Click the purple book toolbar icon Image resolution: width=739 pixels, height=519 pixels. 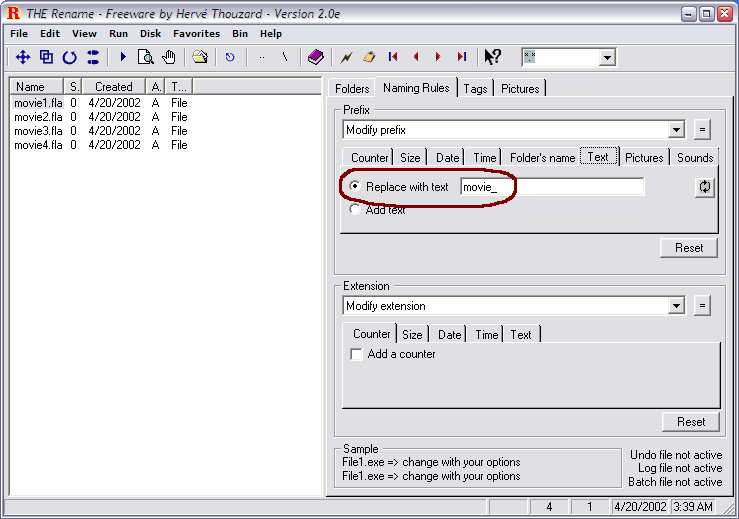click(315, 58)
